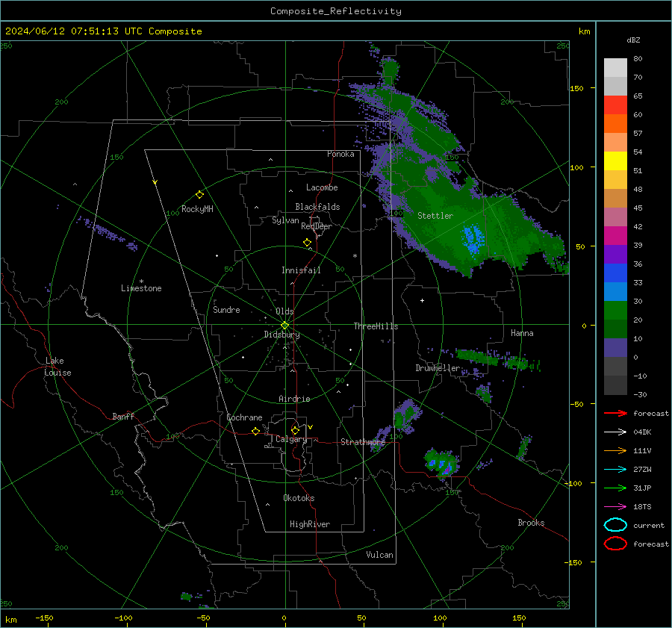Click the magenta 18TS arrow icon

click(x=615, y=507)
